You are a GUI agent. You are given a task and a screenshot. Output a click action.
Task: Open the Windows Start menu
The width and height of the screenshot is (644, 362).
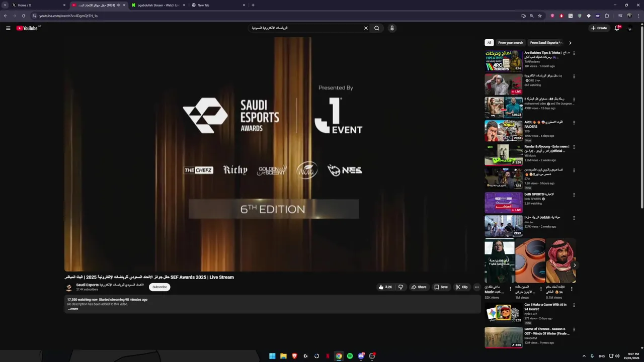pyautogui.click(x=272, y=356)
